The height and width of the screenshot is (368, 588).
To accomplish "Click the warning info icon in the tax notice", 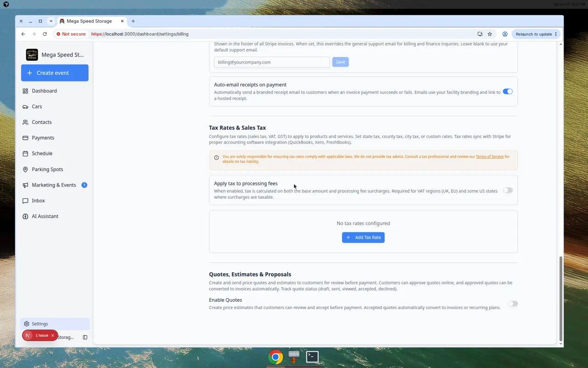I will click(216, 157).
